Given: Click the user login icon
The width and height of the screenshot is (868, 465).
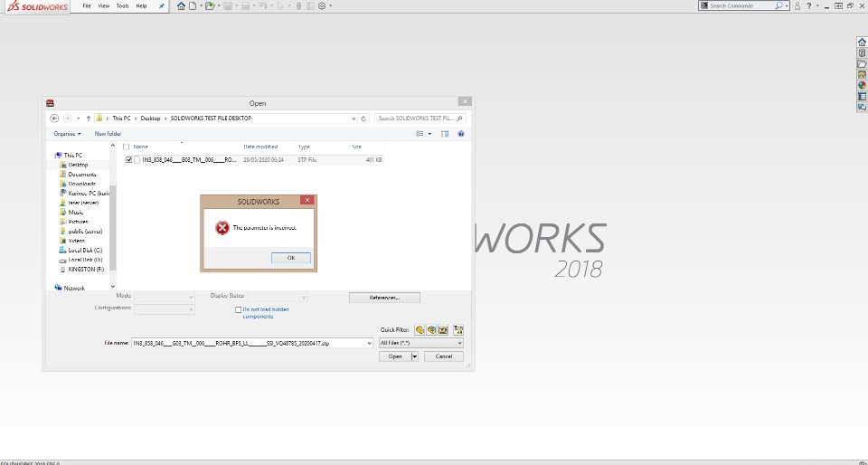Looking at the screenshot, I should pos(797,5).
